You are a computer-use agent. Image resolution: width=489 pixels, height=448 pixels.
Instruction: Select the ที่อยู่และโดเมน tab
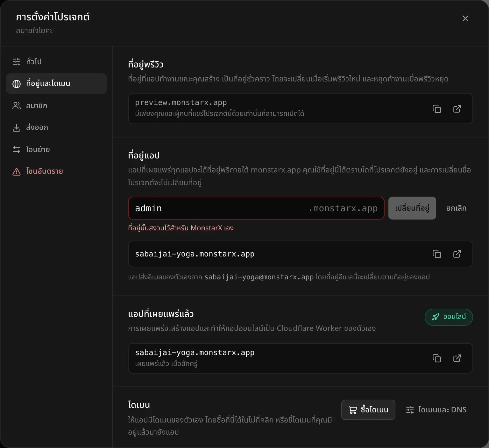click(56, 84)
